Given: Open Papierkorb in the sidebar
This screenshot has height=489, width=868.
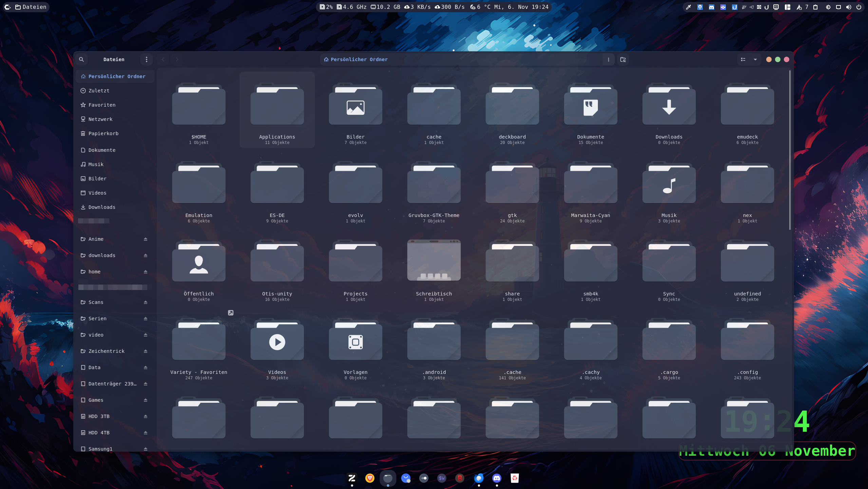Looking at the screenshot, I should pos(103,133).
